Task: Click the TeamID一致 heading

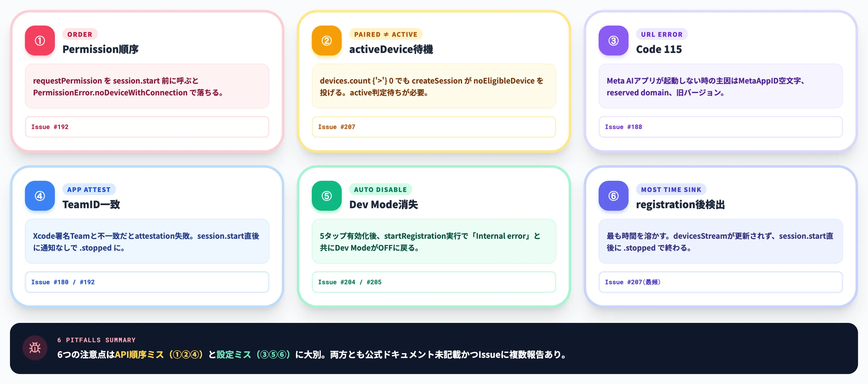Action: pyautogui.click(x=91, y=205)
